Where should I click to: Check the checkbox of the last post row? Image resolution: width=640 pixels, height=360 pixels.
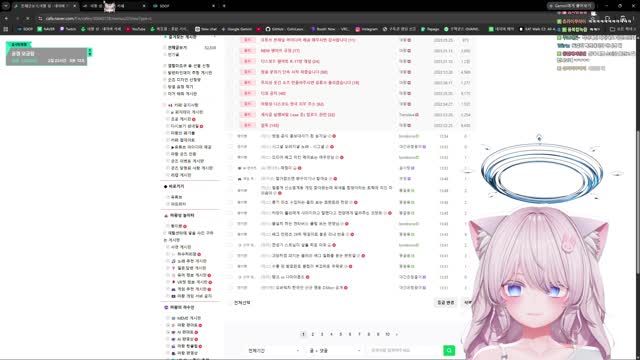tap(230, 288)
